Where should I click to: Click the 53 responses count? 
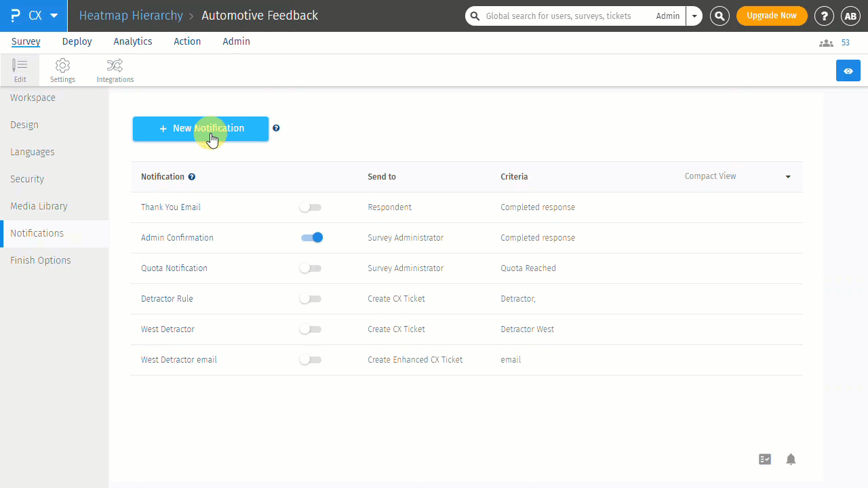tap(846, 43)
